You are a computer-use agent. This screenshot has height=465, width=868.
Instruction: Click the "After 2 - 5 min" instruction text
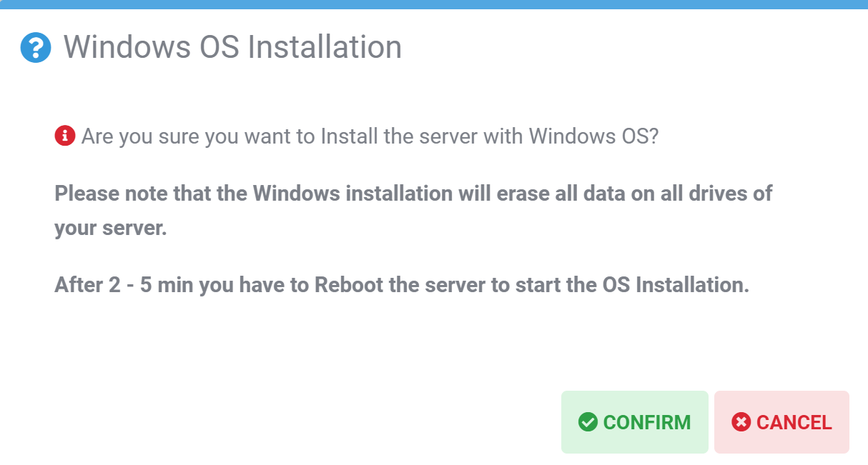[401, 285]
